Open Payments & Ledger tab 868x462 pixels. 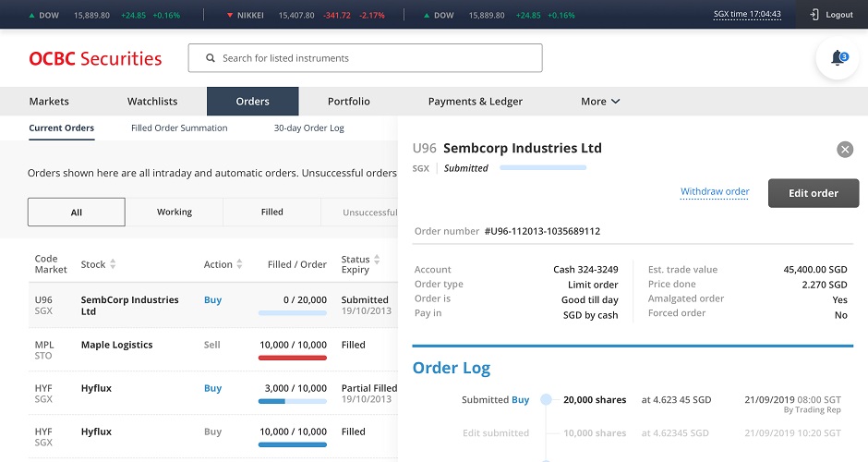point(475,102)
